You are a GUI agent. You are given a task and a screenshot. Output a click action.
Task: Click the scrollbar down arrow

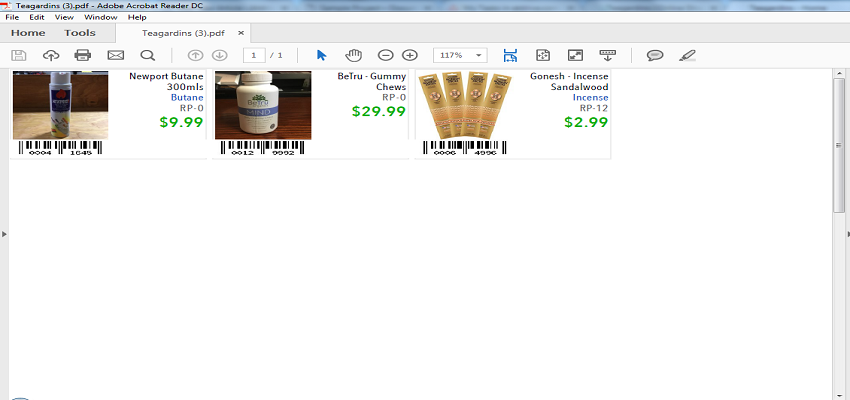tap(839, 396)
